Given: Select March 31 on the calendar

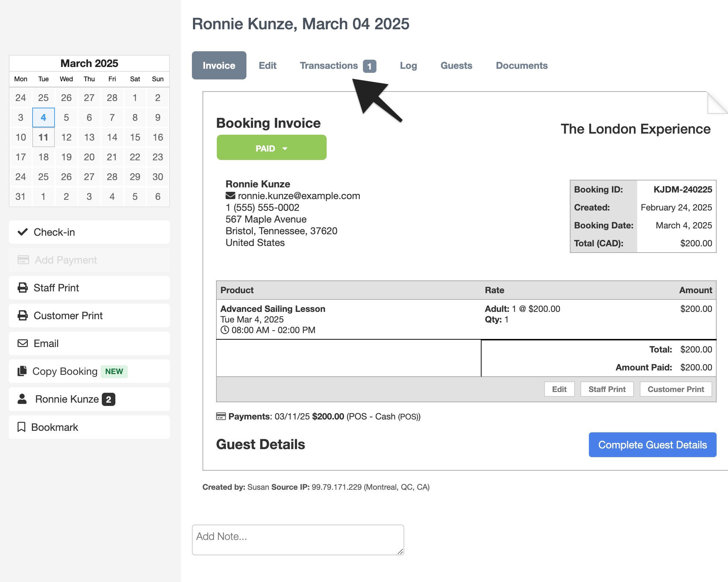Looking at the screenshot, I should (21, 197).
